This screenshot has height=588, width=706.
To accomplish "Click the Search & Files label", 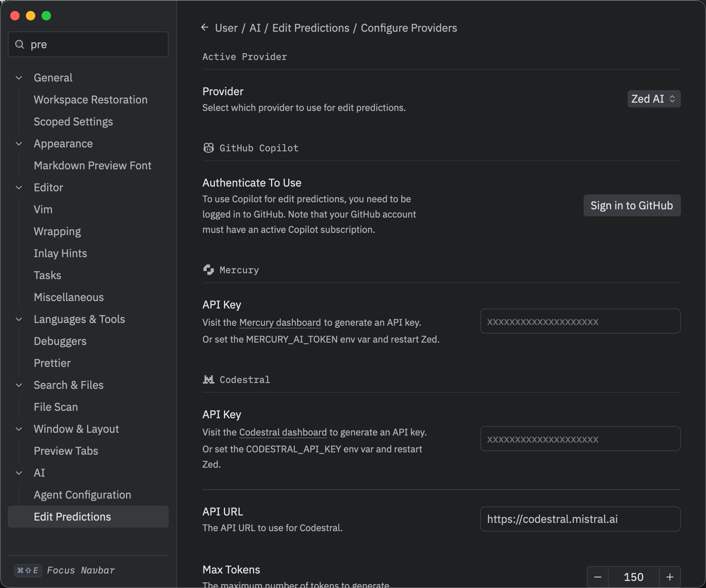I will tap(69, 385).
